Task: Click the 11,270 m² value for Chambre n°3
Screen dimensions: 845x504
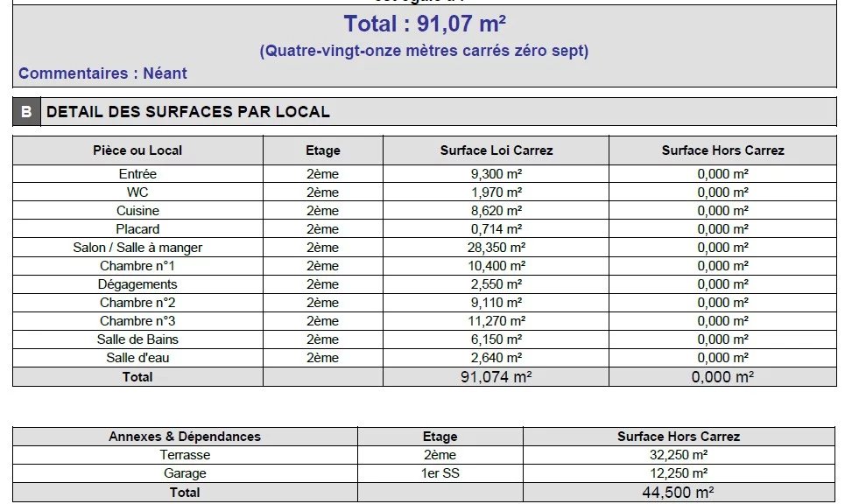Action: tap(496, 321)
